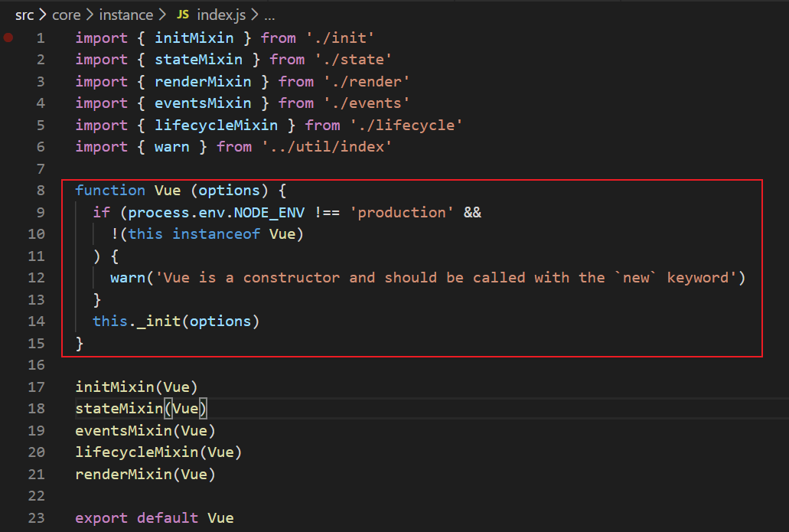789x532 pixels.
Task: Click the '&&' operator on line 9
Action: pyautogui.click(x=472, y=213)
